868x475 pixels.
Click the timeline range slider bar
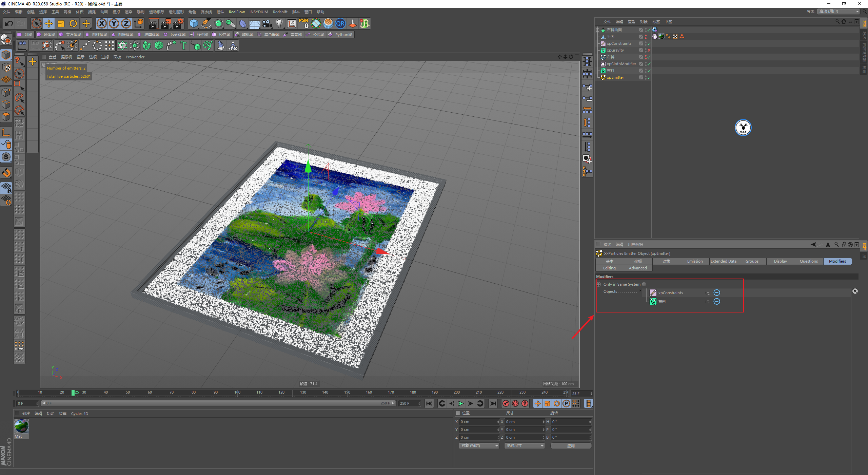pyautogui.click(x=218, y=403)
